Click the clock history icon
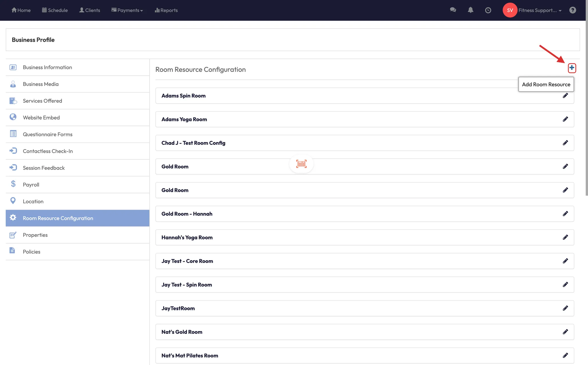The height and width of the screenshot is (365, 588). [488, 10]
